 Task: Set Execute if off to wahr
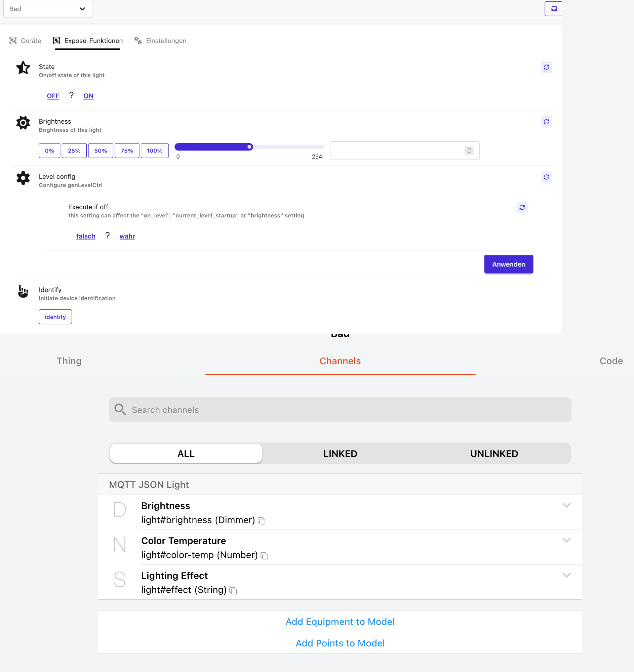point(127,236)
